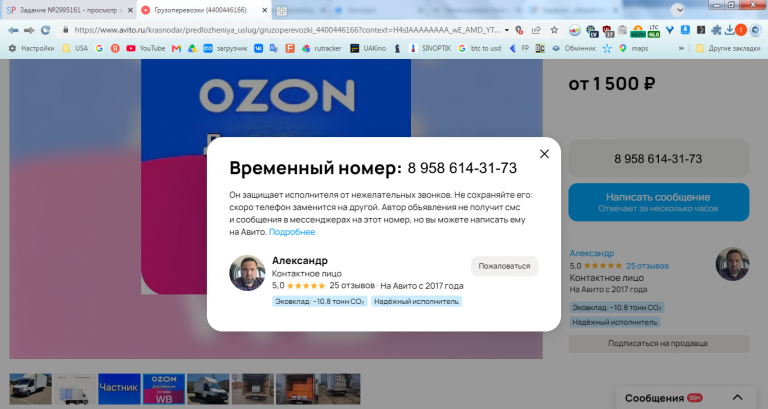The height and width of the screenshot is (409, 768).
Task: Open a new tab with plus button
Action: tap(282, 11)
